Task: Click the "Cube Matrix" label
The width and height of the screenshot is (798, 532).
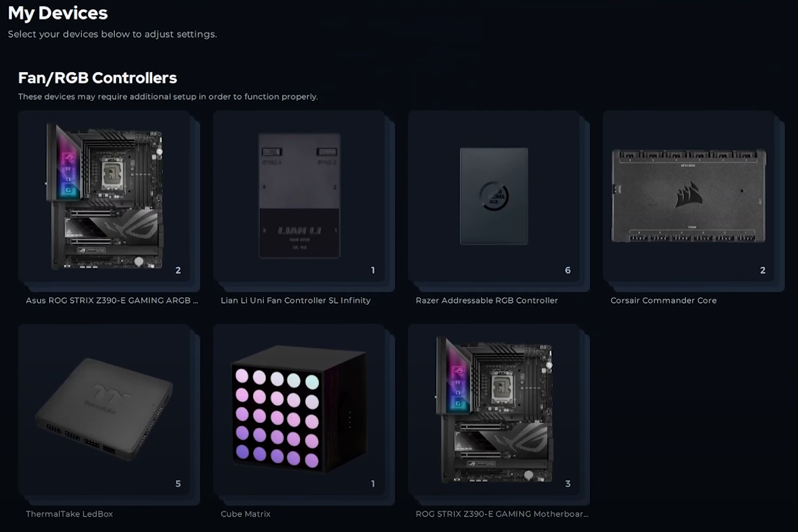Action: [x=246, y=514]
